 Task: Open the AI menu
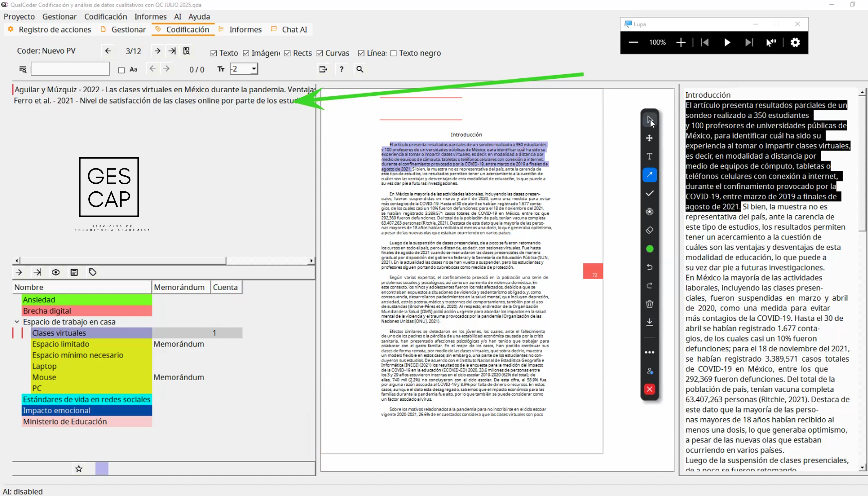point(178,17)
